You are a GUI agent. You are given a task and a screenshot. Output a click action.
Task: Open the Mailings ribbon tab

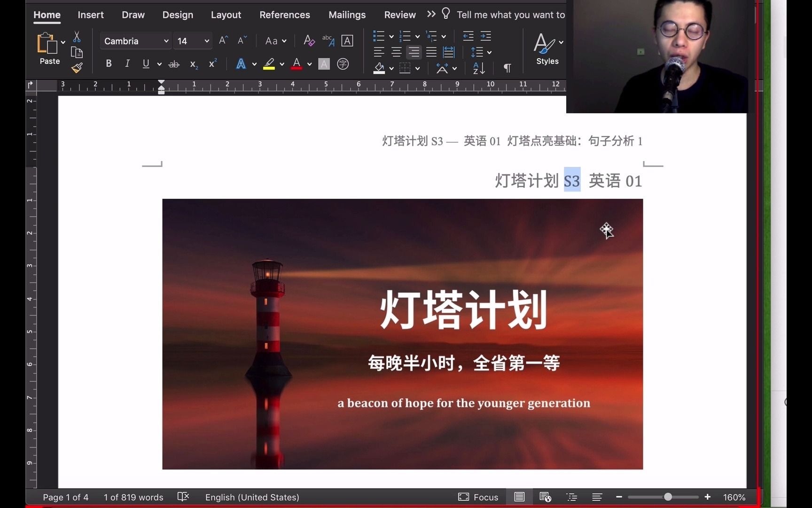click(x=347, y=15)
